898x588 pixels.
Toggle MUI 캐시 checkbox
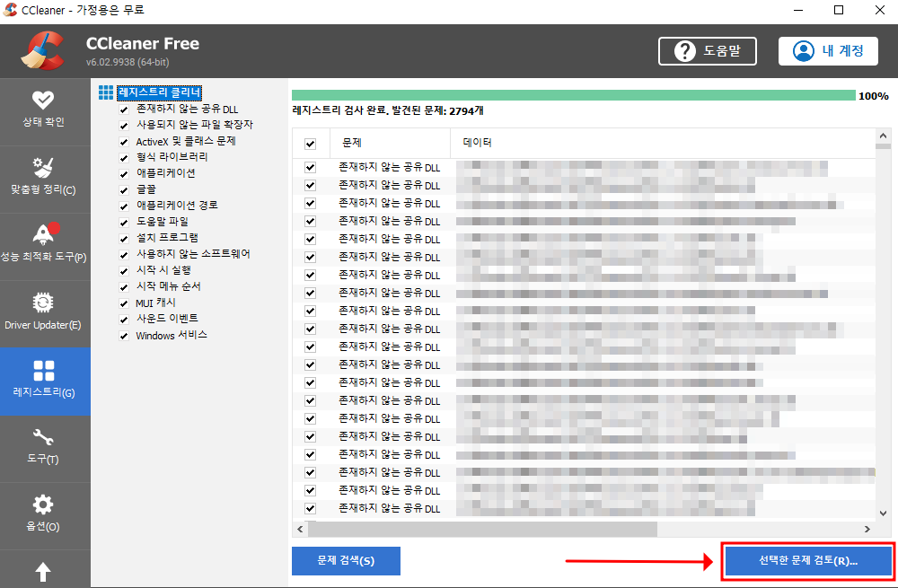(124, 303)
